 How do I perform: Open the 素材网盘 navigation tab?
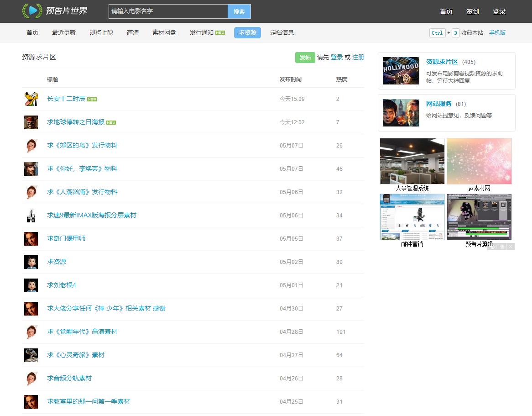164,33
